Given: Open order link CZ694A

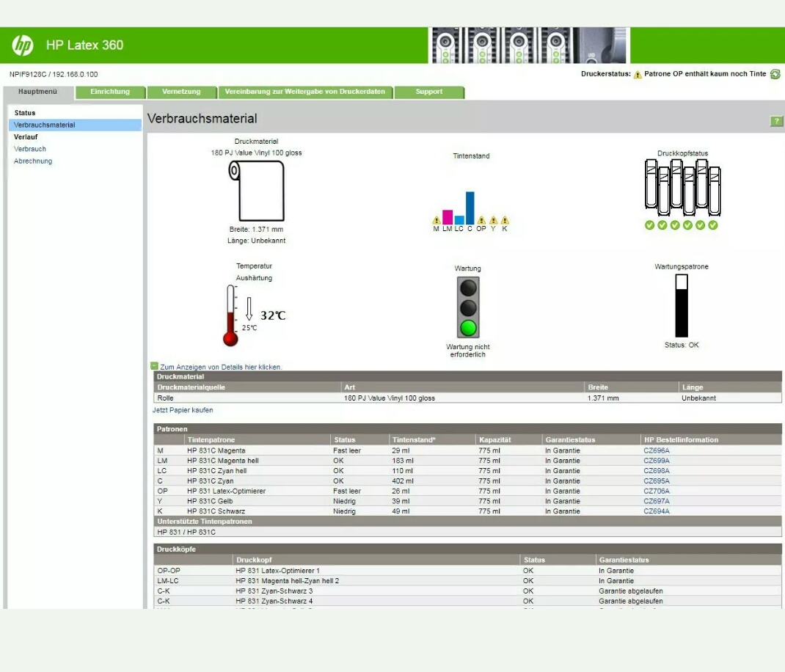Looking at the screenshot, I should tap(657, 511).
